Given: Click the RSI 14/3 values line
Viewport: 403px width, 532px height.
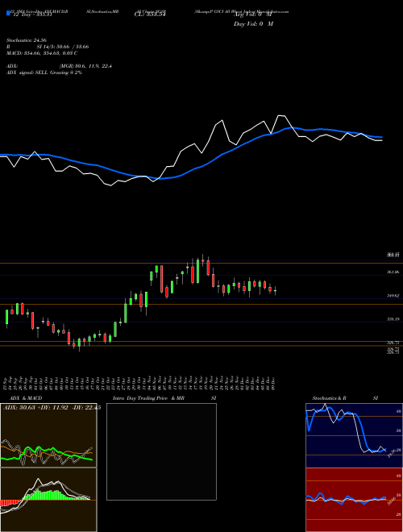Looking at the screenshot, I should point(48,47).
